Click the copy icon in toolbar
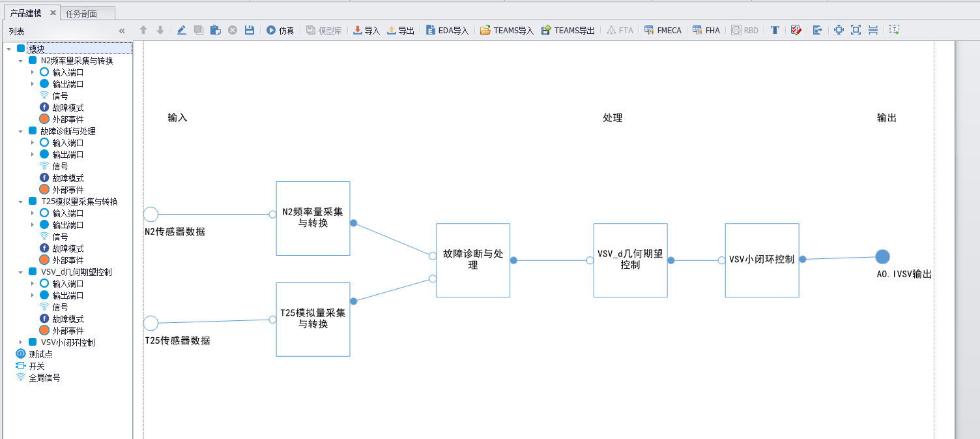The height and width of the screenshot is (439, 980). [199, 30]
